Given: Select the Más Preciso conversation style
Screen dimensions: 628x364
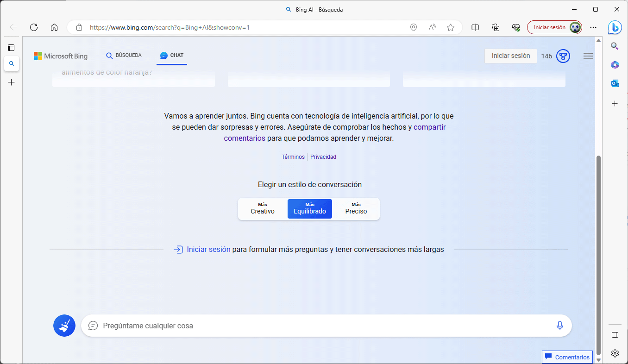Looking at the screenshot, I should 356,208.
